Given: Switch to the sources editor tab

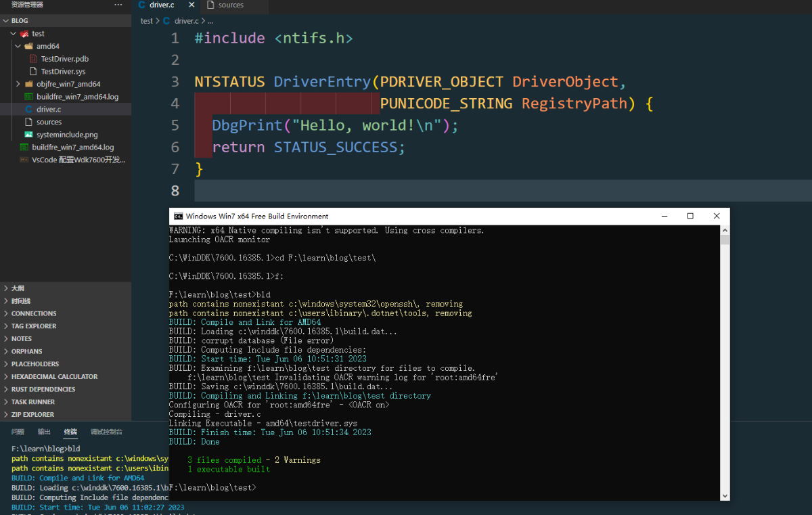Looking at the screenshot, I should [230, 5].
